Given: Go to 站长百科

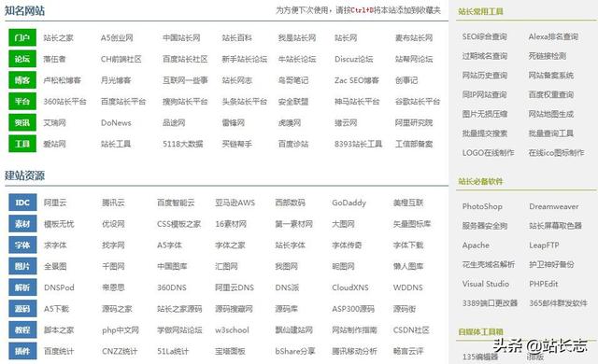Looking at the screenshot, I should (x=236, y=37).
